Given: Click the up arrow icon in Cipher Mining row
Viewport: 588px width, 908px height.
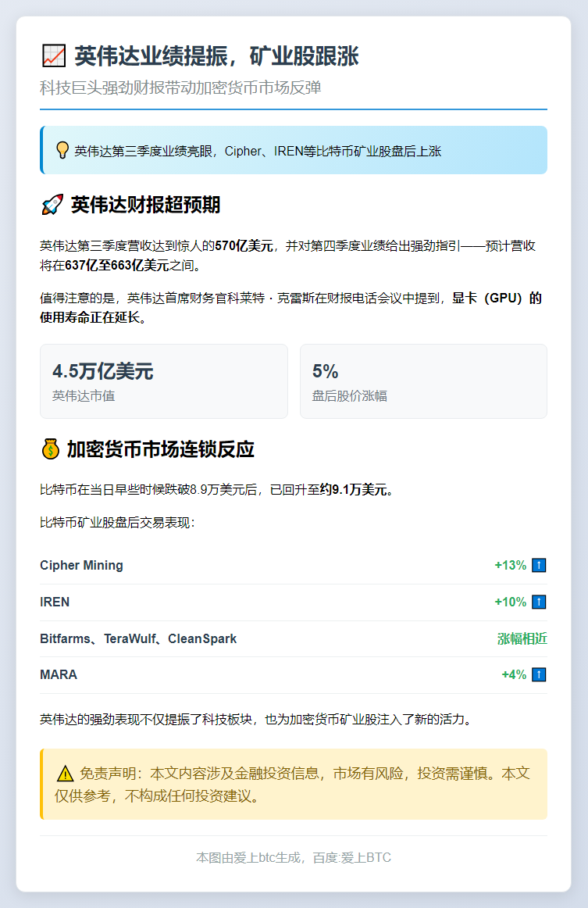Looking at the screenshot, I should pos(539,565).
